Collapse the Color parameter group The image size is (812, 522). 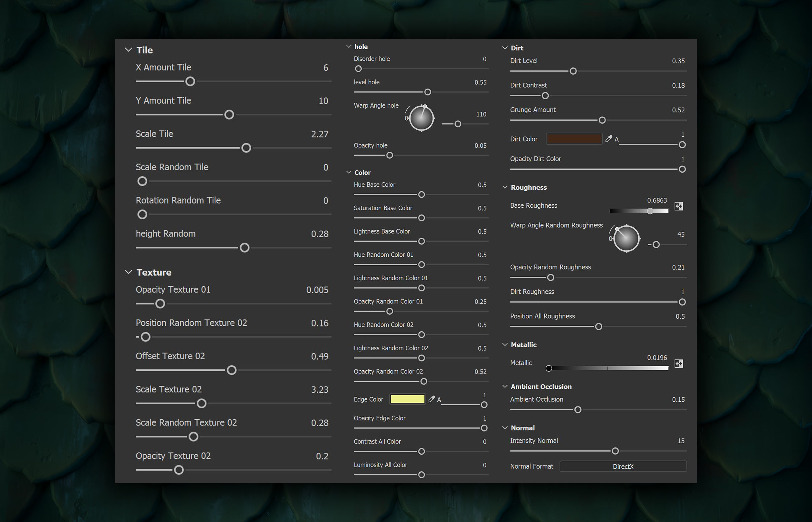click(x=349, y=172)
